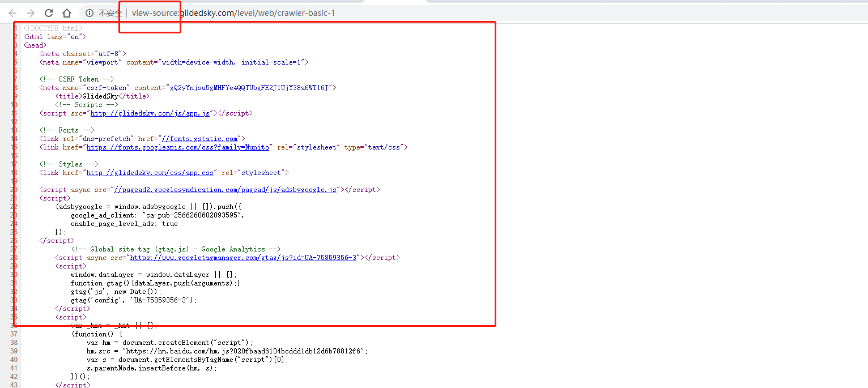Image resolution: width=868 pixels, height=388 pixels.
Task: Click the meta charset="utf-8" line
Action: click(83, 54)
